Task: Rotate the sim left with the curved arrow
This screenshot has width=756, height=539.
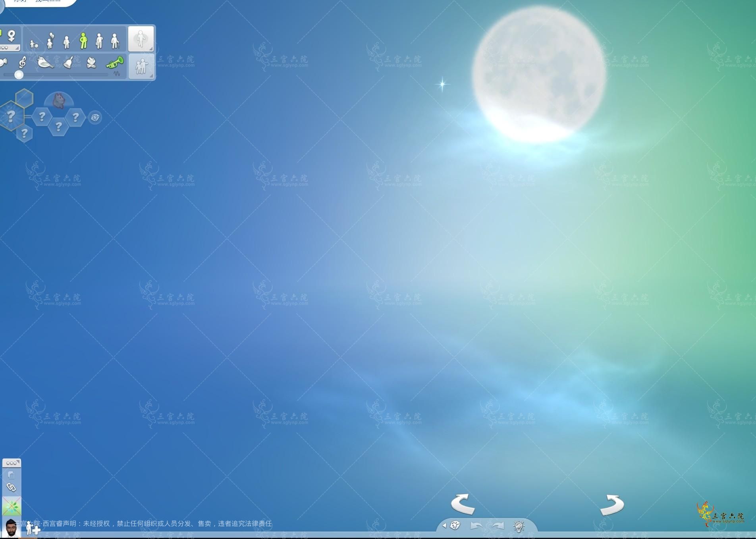Action: [463, 504]
